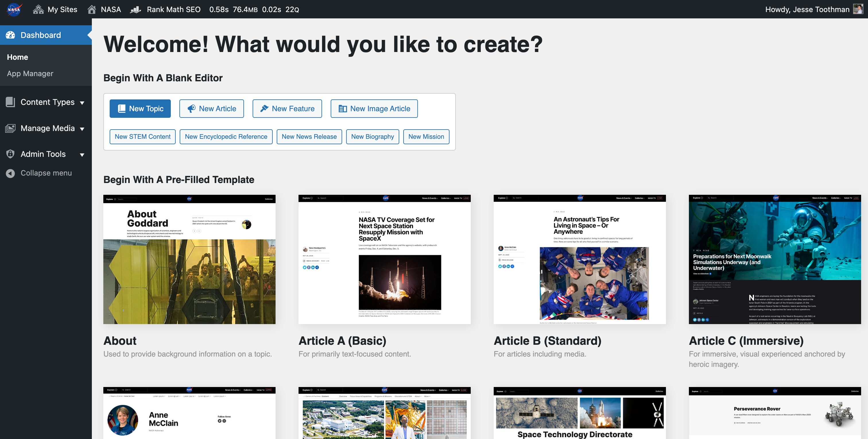Screen dimensions: 868x439
Task: Open My Sites in the admin bar
Action: 55,9
